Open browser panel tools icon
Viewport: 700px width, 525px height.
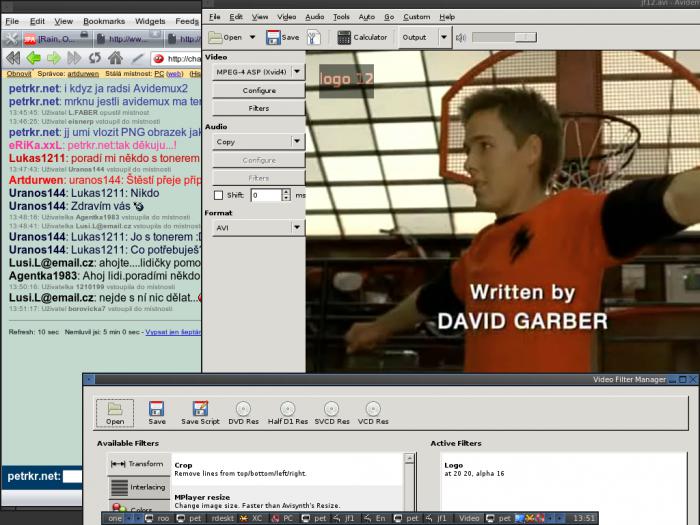click(11, 39)
